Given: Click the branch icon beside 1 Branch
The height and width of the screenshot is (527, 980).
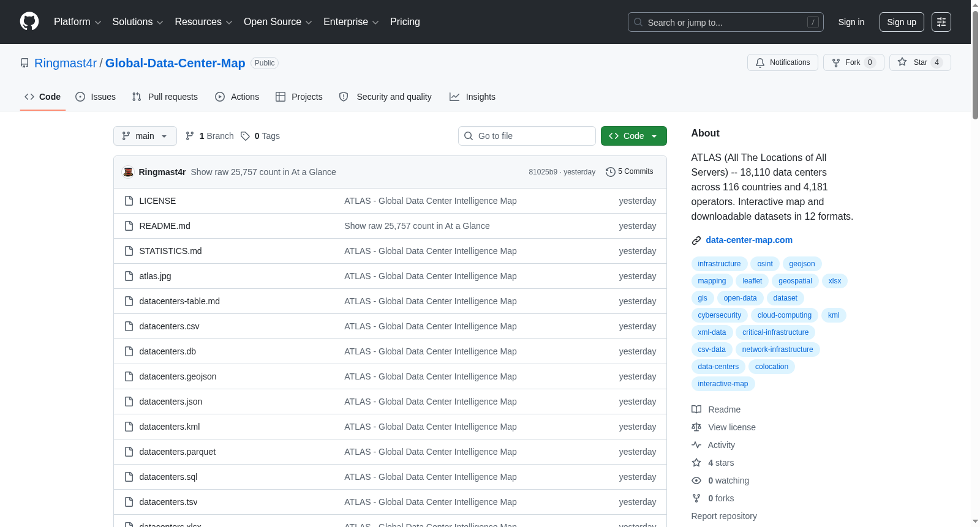Looking at the screenshot, I should (x=190, y=136).
